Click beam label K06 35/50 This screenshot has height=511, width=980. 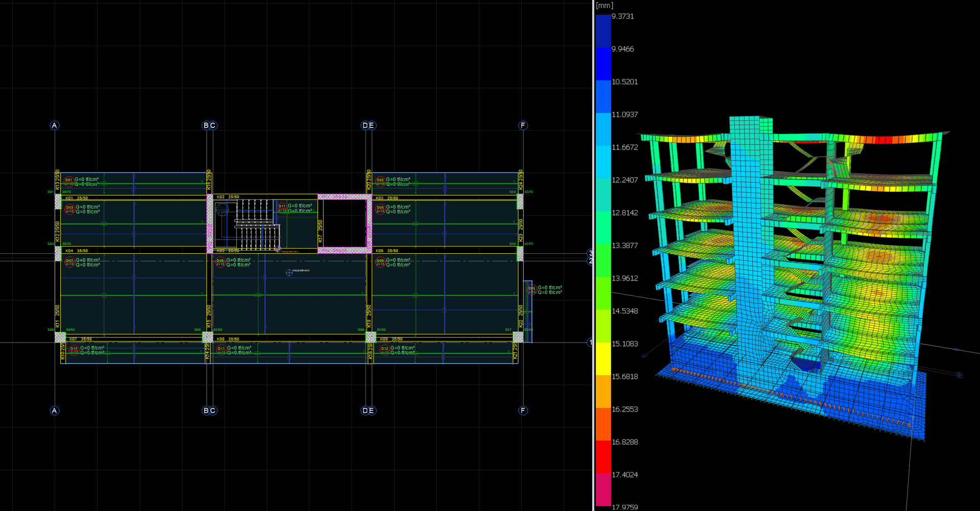(387, 251)
